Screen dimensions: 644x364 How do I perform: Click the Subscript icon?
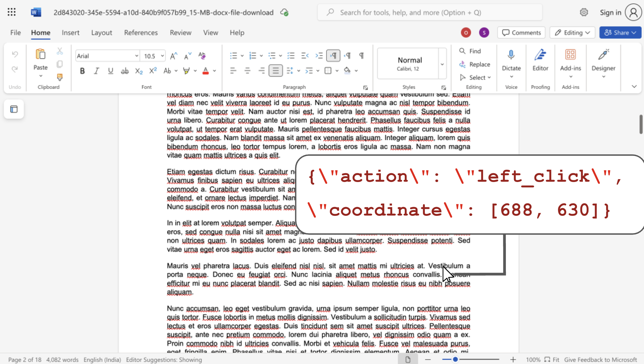click(139, 71)
